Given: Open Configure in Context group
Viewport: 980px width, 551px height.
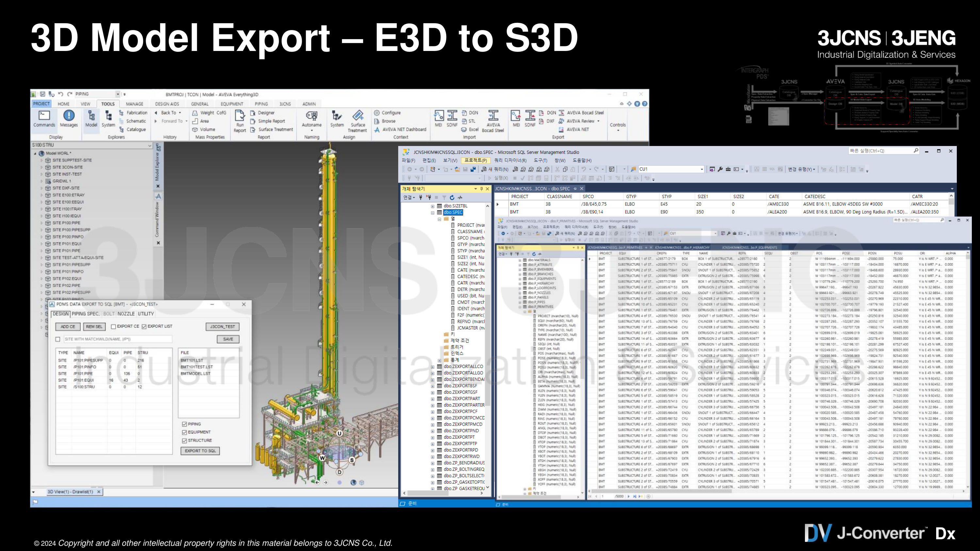Looking at the screenshot, I should coord(387,113).
